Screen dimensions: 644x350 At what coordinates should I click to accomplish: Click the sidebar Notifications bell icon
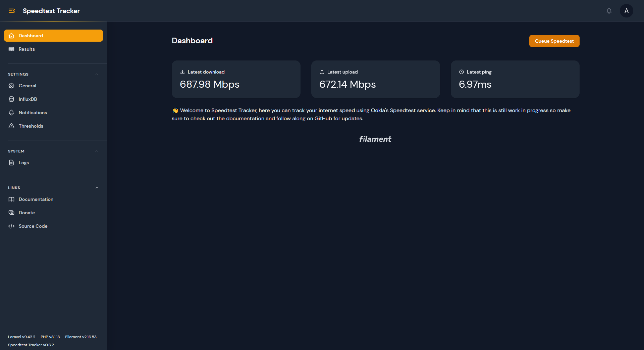pos(11,113)
